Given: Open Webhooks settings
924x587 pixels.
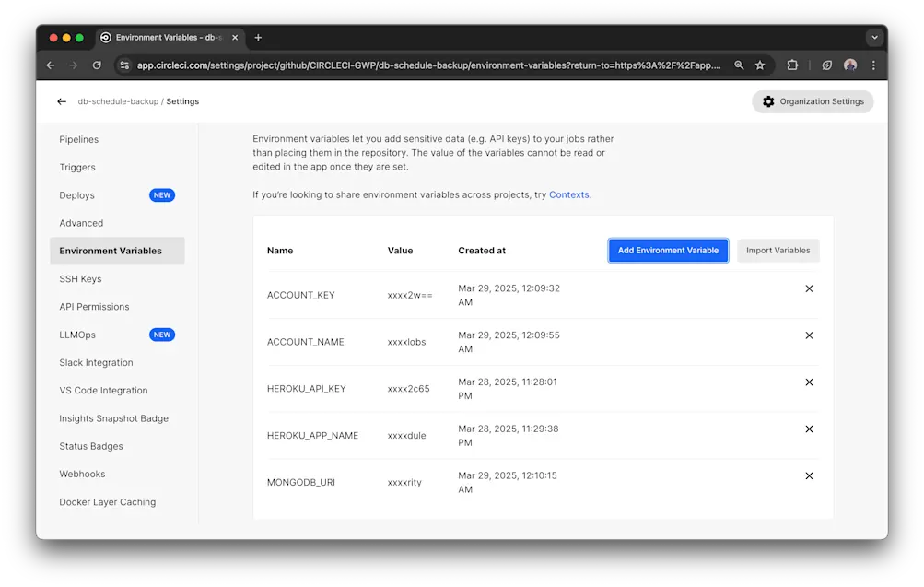Looking at the screenshot, I should (x=82, y=475).
